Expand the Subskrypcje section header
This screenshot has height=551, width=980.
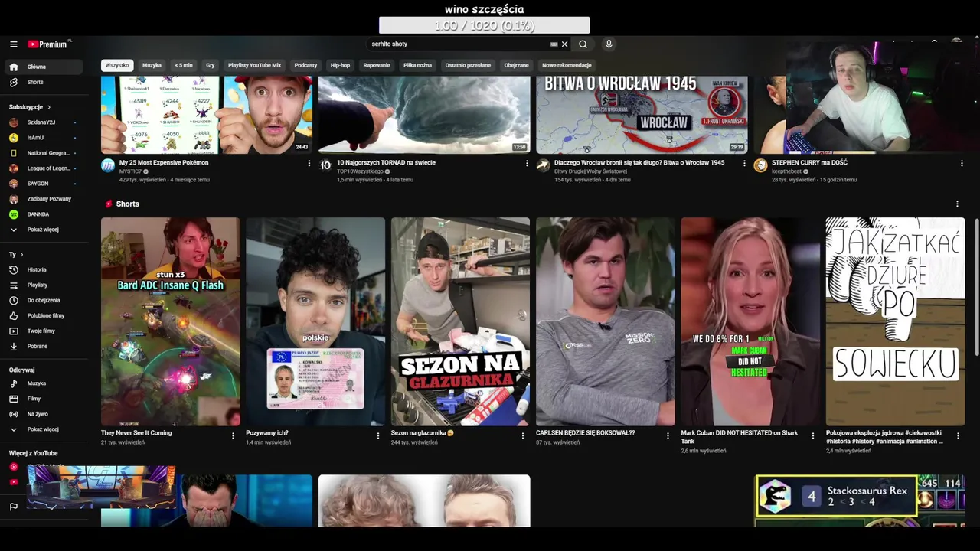(30, 107)
